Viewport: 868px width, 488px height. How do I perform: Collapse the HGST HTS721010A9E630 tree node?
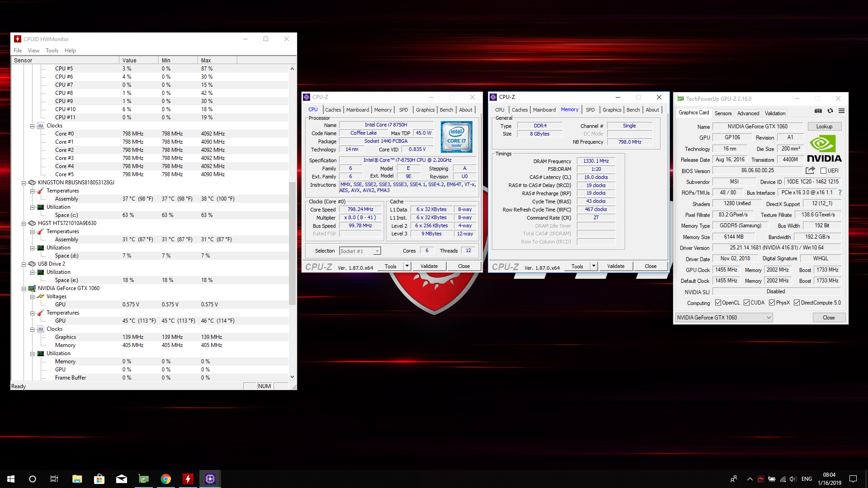[x=24, y=224]
